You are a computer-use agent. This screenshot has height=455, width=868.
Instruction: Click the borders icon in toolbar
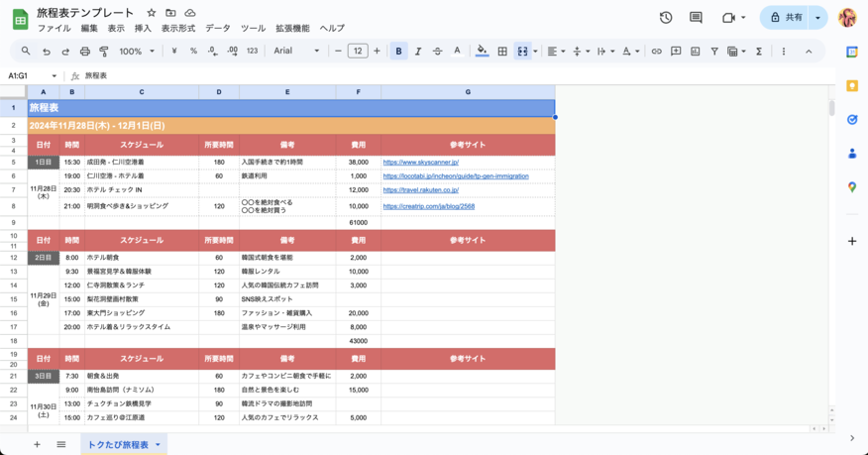click(x=502, y=52)
